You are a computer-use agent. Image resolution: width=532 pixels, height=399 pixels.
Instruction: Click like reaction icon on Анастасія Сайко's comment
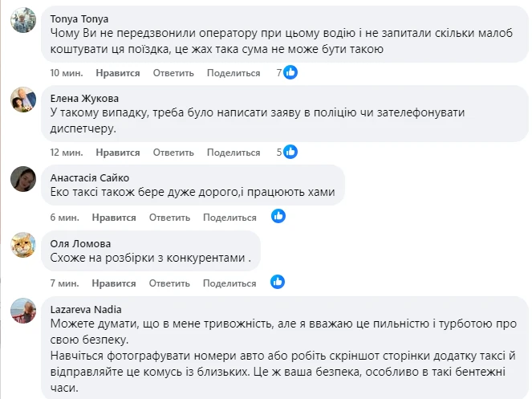coord(278,217)
